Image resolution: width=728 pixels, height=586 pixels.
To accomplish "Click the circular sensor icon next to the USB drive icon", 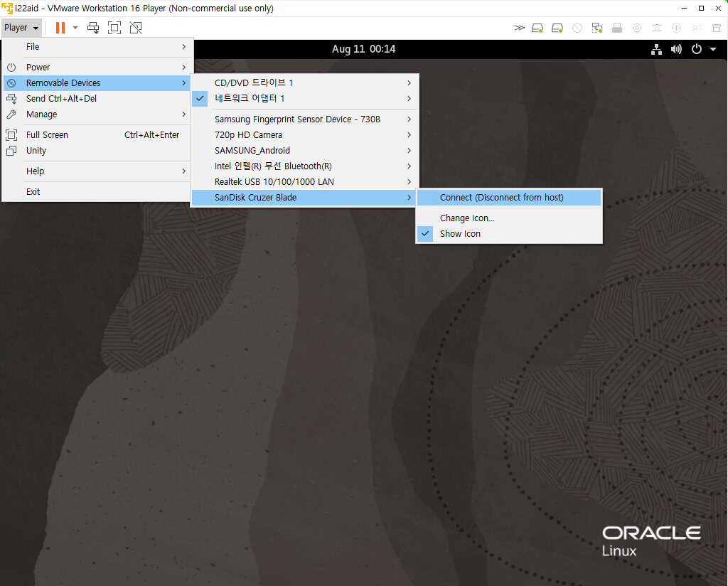I will coord(637,28).
